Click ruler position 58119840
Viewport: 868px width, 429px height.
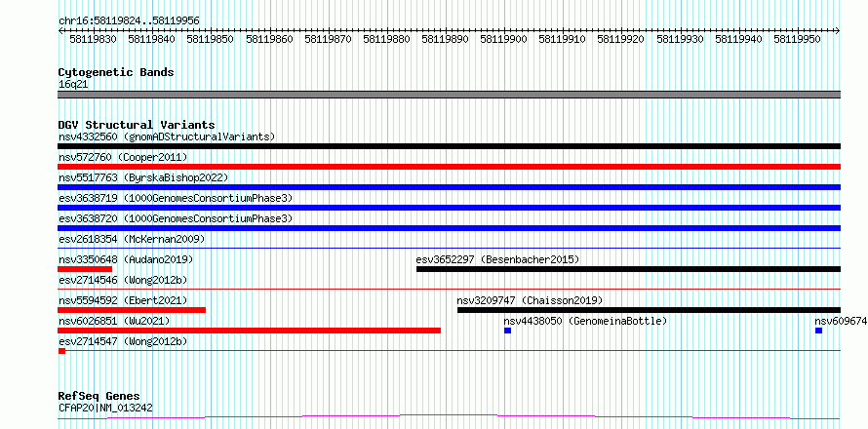(152, 39)
